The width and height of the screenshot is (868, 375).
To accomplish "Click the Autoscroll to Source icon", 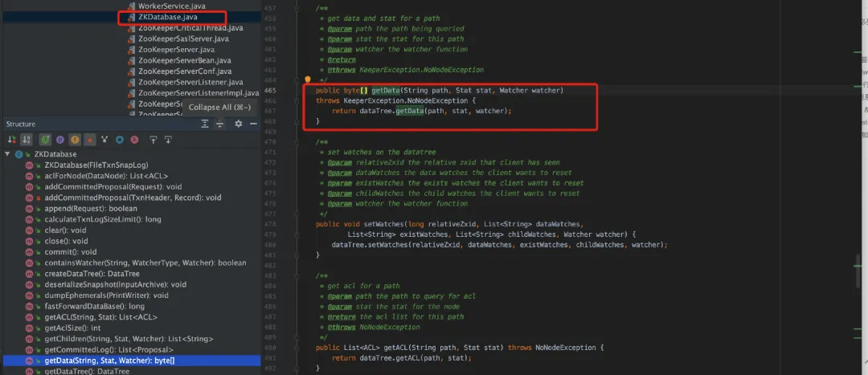I will [154, 140].
